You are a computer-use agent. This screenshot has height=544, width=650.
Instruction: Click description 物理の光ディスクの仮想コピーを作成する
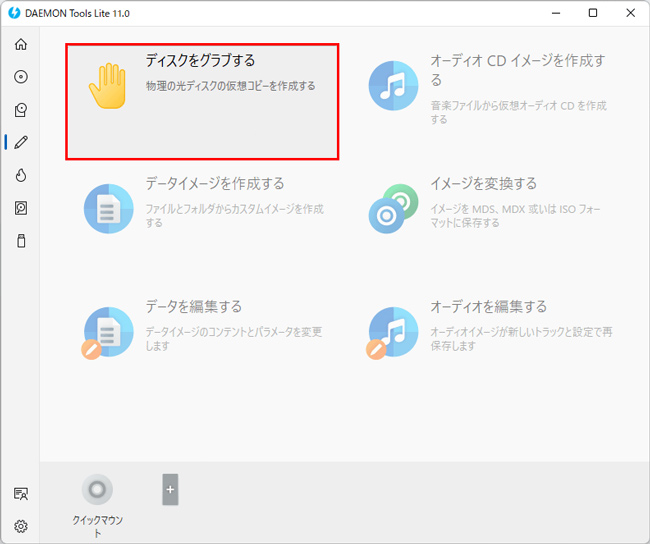pos(230,86)
